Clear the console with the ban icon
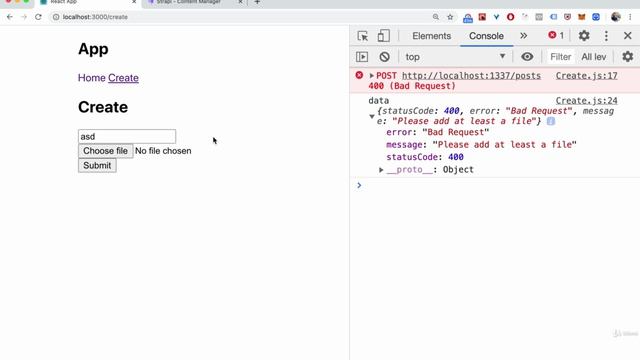 (384, 57)
